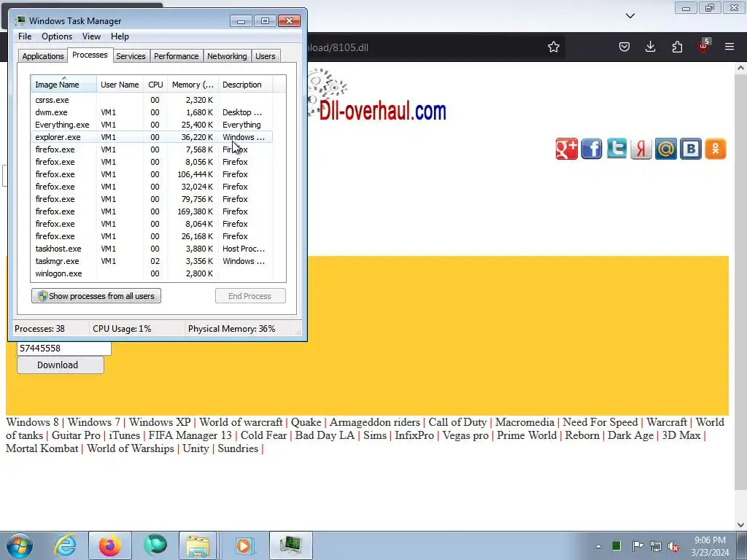Open the Need For Speed link
The width and height of the screenshot is (747, 560).
(x=600, y=422)
